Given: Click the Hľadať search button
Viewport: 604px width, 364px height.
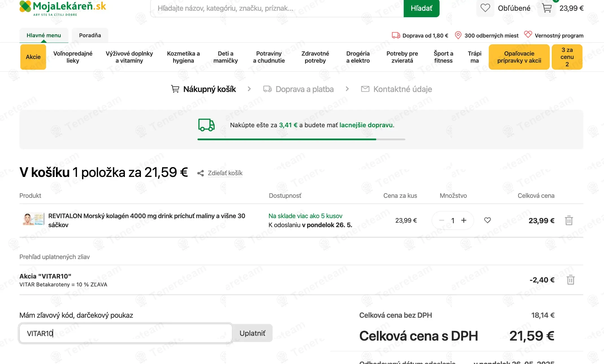Looking at the screenshot, I should click(421, 8).
